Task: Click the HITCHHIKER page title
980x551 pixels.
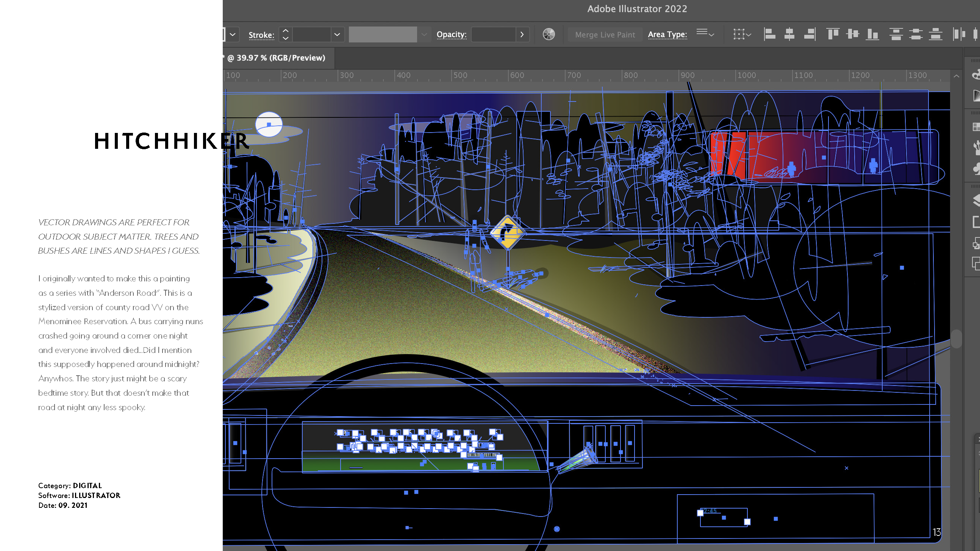Action: 172,141
